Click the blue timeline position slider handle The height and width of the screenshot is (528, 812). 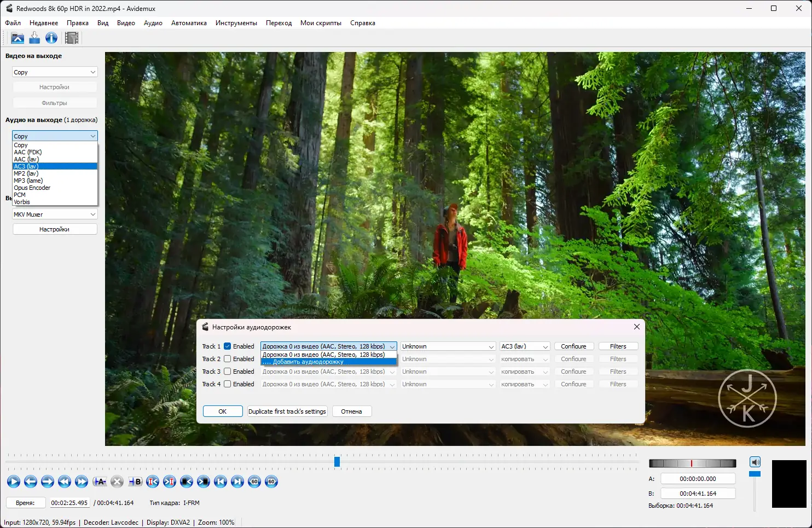point(337,462)
